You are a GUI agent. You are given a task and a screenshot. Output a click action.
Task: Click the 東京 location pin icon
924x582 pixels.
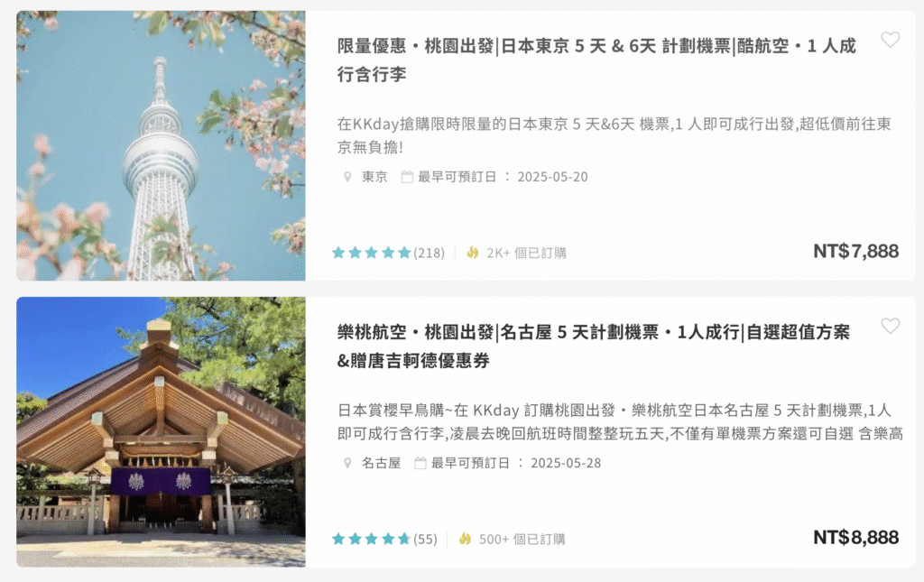pyautogui.click(x=347, y=177)
